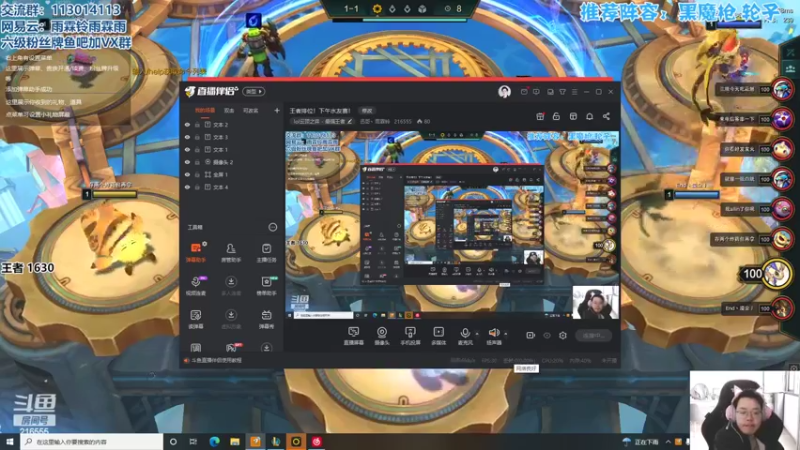The image size is (800, 450).
Task: Open the notification bell
Action: (x=589, y=116)
